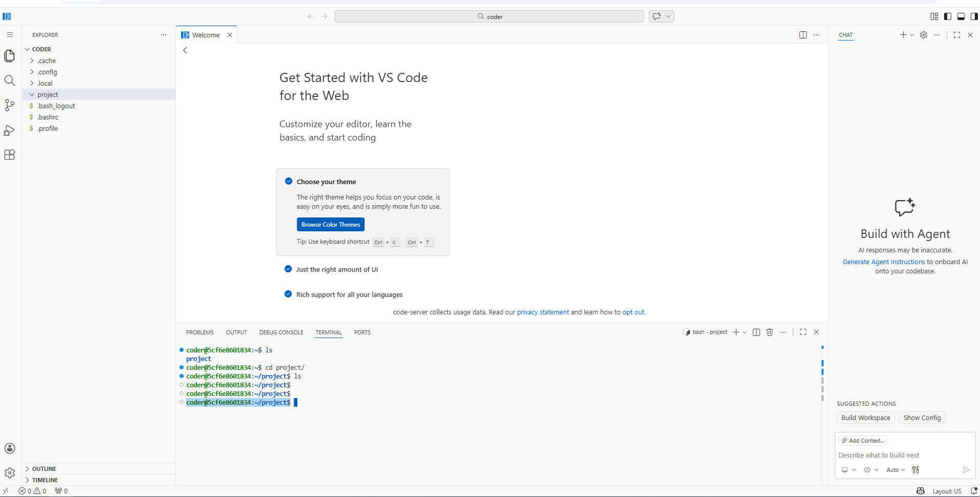Create a new terminal with plus icon
The width and height of the screenshot is (980, 497).
pos(736,332)
